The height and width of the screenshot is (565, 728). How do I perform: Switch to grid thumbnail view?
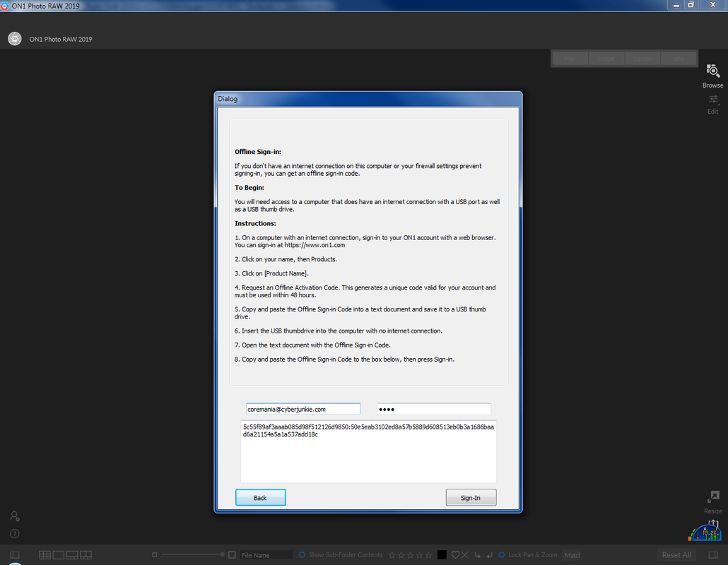[45, 555]
